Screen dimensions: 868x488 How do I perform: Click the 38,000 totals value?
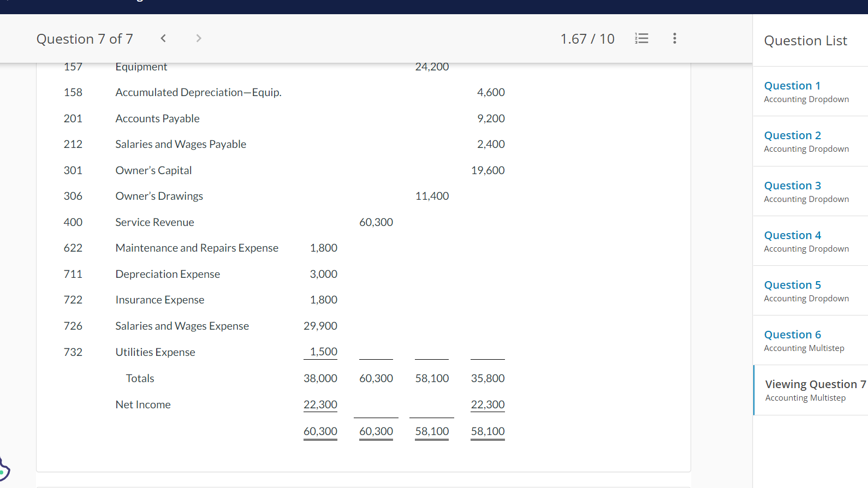[x=320, y=378]
